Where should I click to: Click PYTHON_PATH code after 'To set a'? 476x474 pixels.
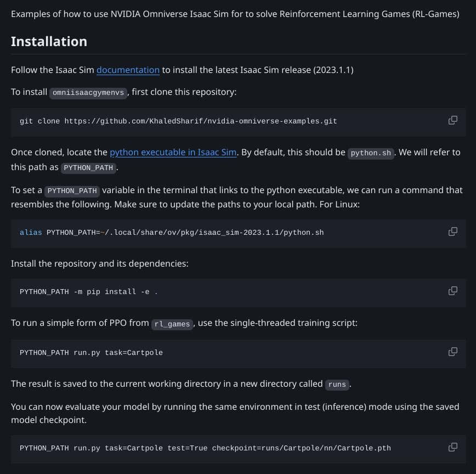click(72, 191)
